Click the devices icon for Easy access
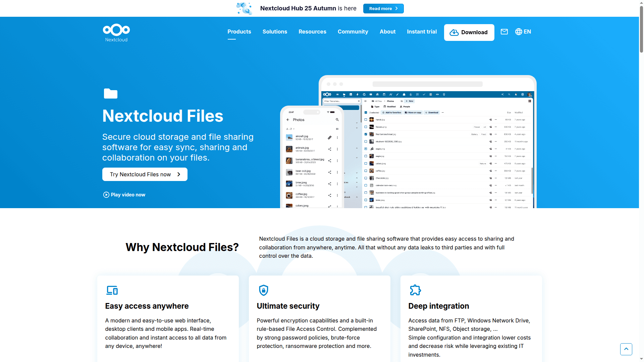Viewport: 644px width, 362px height. tap(112, 290)
